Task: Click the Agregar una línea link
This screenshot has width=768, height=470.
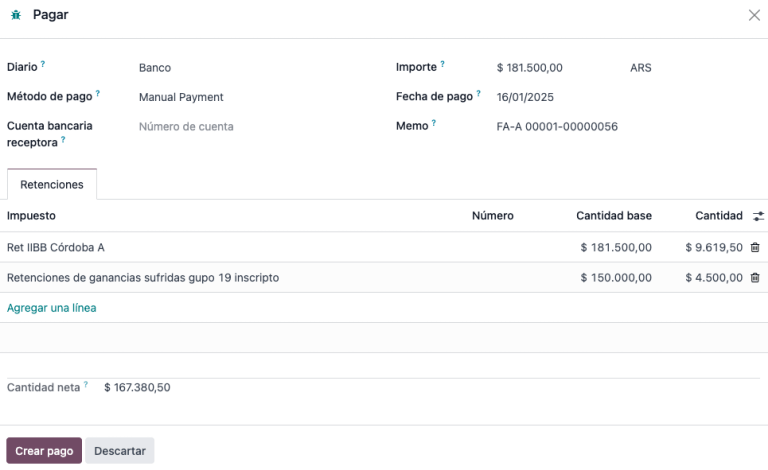Action: click(52, 308)
